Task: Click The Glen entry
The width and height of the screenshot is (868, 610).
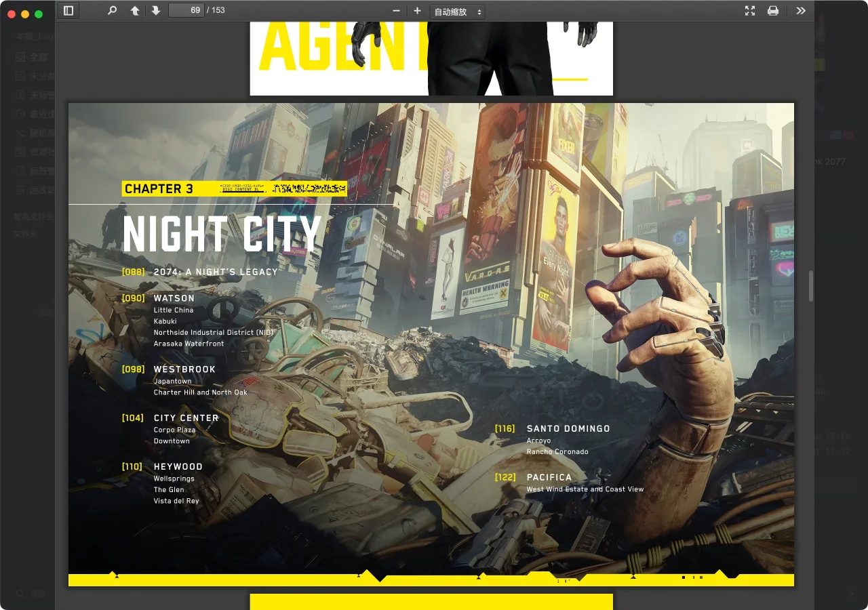Action: 169,490
